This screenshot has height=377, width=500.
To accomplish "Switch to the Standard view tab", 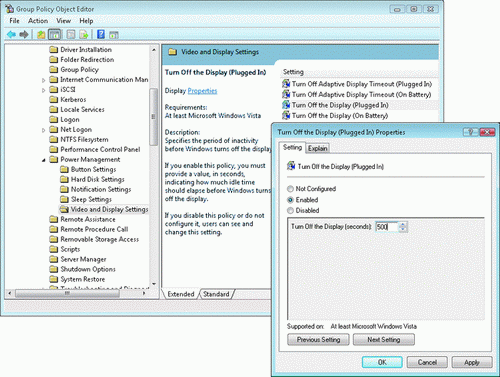I will click(x=216, y=294).
